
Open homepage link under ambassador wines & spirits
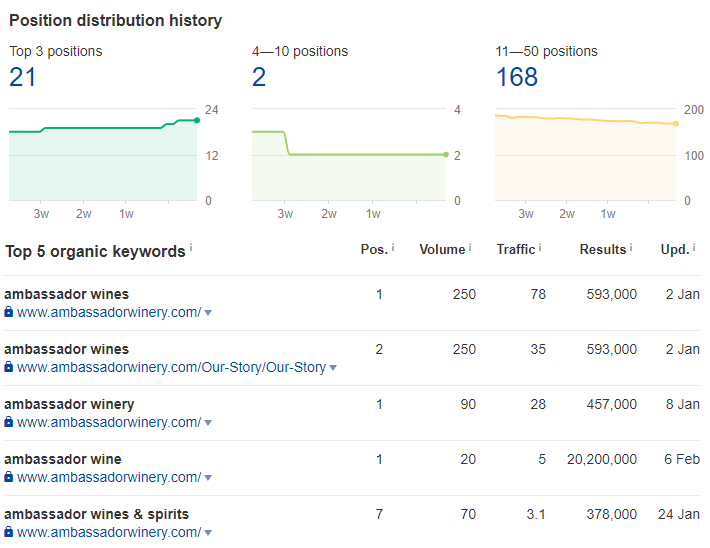[109, 532]
